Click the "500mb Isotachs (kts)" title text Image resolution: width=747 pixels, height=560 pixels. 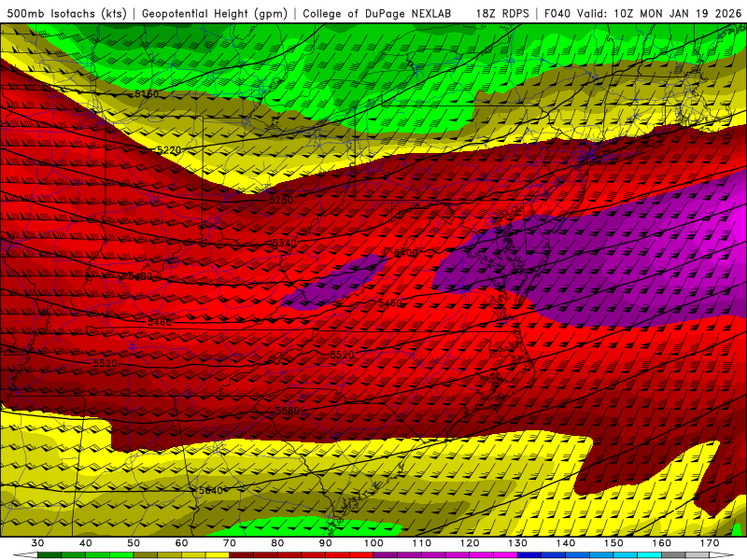[x=66, y=13]
